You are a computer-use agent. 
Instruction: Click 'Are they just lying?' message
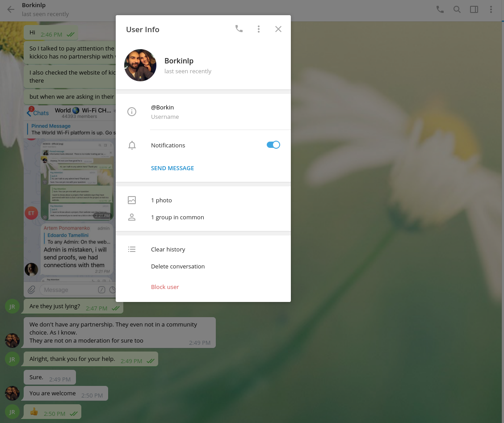click(x=73, y=306)
